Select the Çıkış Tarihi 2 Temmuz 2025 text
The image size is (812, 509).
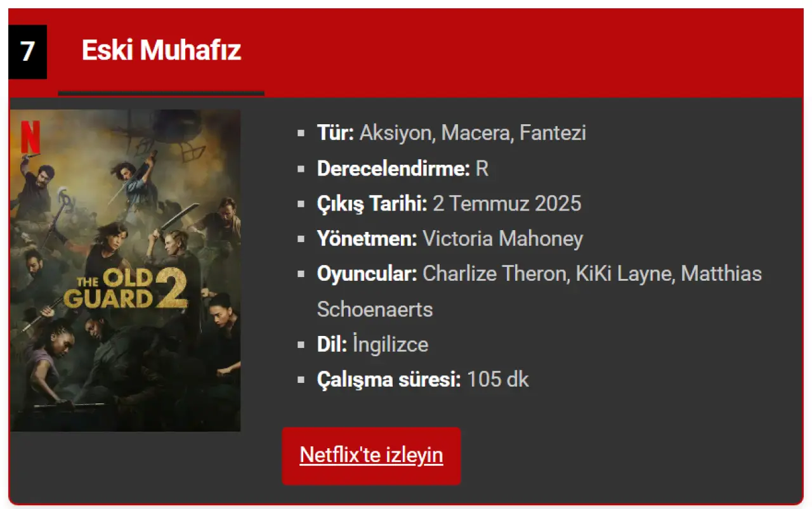[x=449, y=203]
